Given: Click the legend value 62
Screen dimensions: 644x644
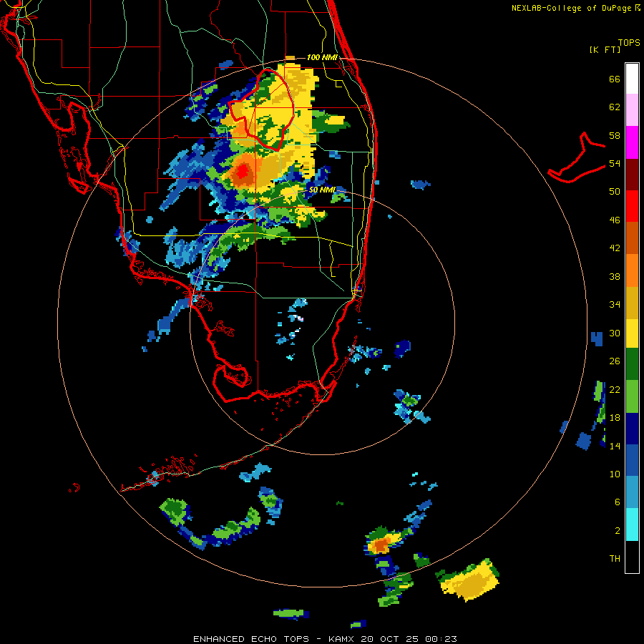Looking at the screenshot, I should (615, 107).
